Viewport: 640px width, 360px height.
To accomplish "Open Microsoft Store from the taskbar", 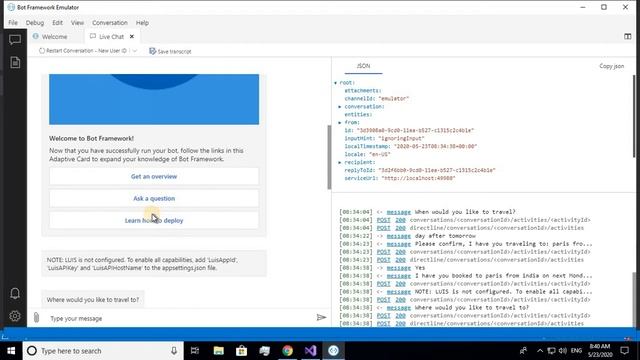I will [241, 351].
